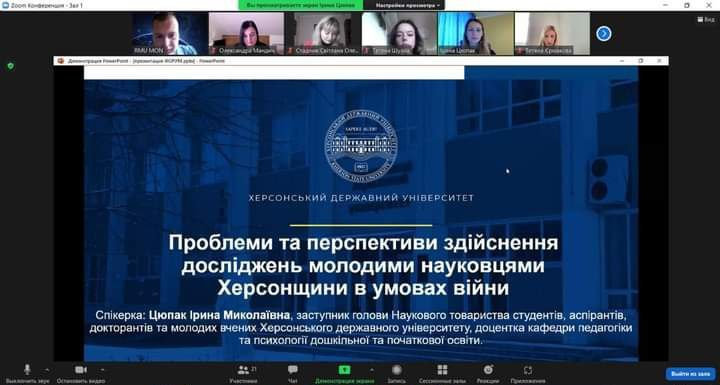The image size is (720, 385).
Task: Stop video using the camera icon
Action: pyautogui.click(x=81, y=370)
